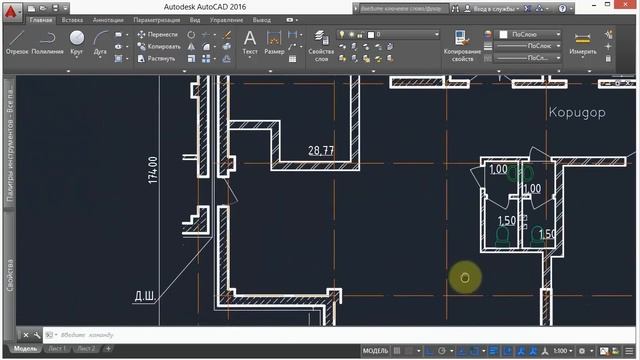Add a new layout with plus button
This screenshot has width=640, height=360.
point(108,349)
